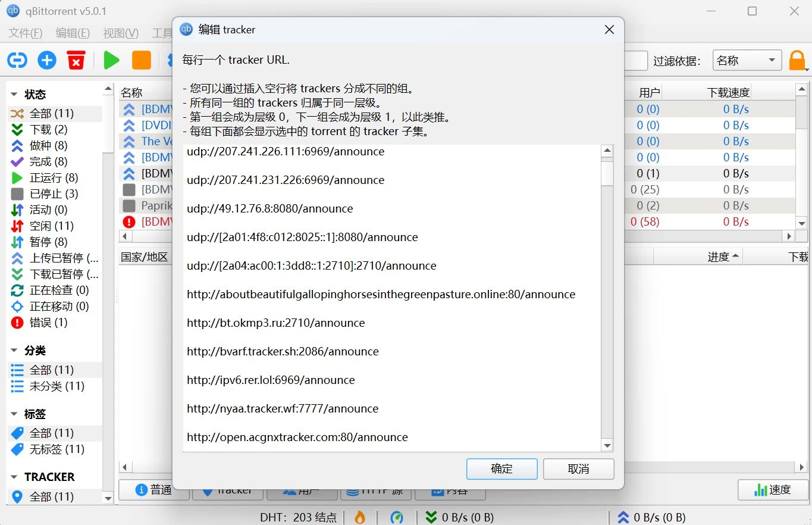Screen dimensions: 812x525
Task: Click 确定 in the tracker dialog
Action: point(501,468)
